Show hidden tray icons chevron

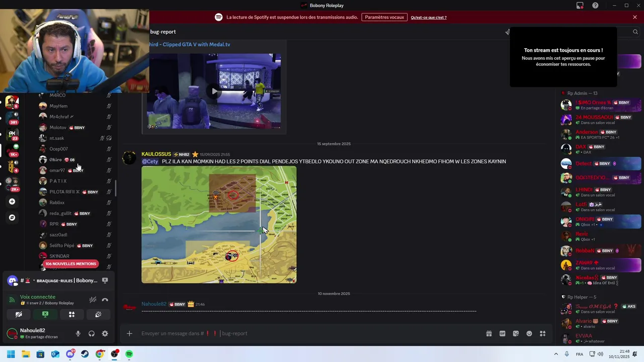point(556,354)
